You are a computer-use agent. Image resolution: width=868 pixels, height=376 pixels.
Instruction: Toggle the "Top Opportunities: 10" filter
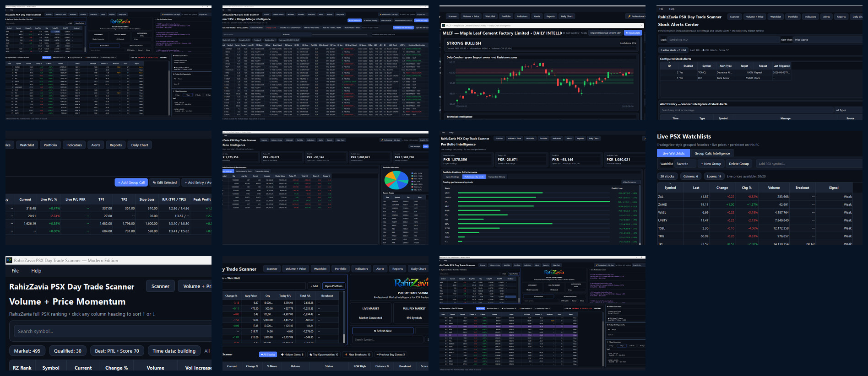tap(324, 355)
